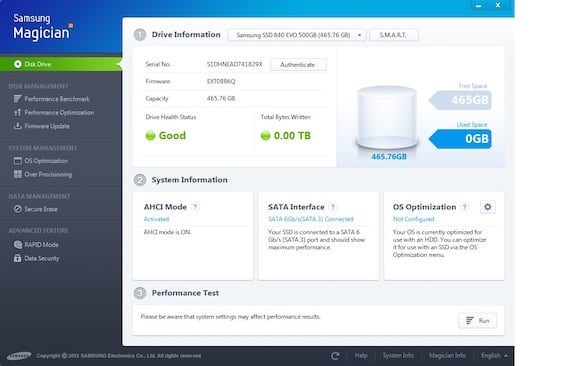Click the 0.00 TB written value
Viewport: 579px width, 366px height.
[x=292, y=136]
